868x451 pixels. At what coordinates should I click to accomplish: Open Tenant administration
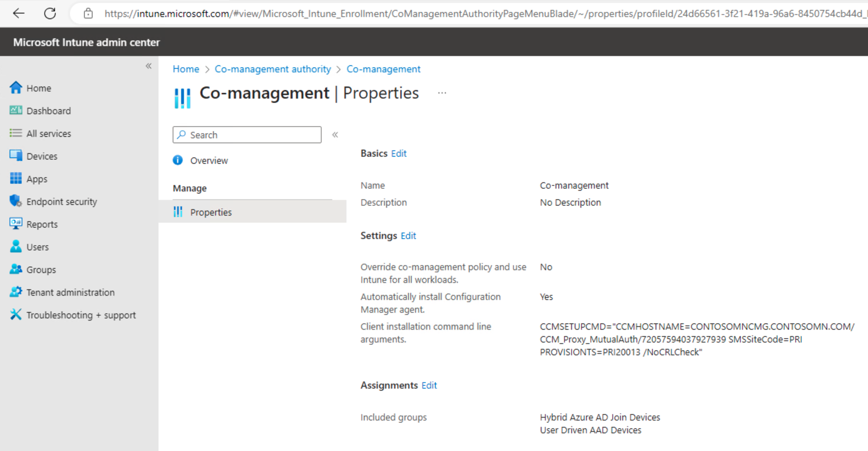pyautogui.click(x=71, y=292)
